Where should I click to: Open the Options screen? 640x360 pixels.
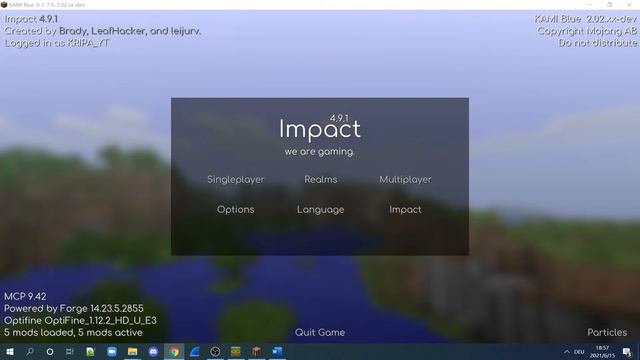(x=236, y=209)
